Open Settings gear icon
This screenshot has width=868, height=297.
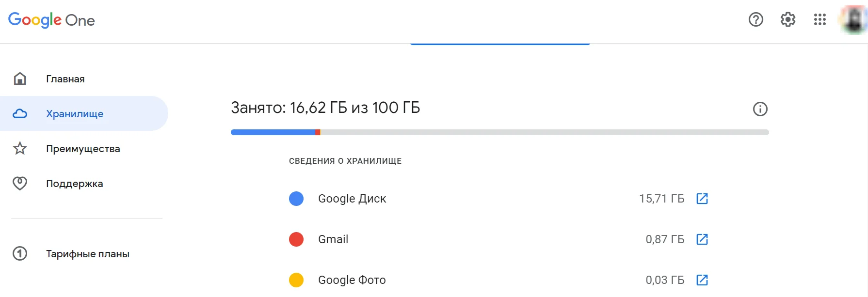point(788,19)
